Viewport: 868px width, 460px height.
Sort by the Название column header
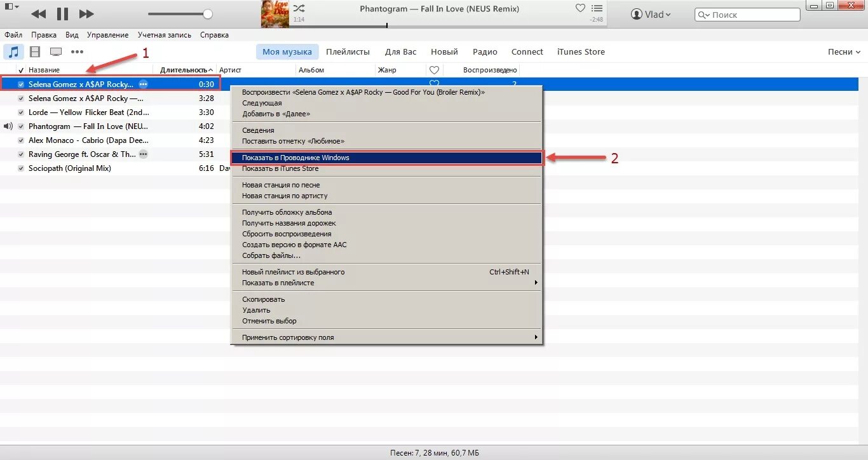coord(44,70)
